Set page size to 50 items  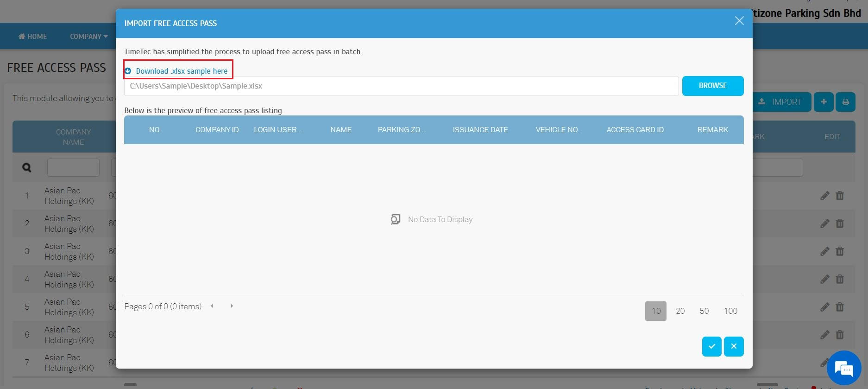coord(704,311)
